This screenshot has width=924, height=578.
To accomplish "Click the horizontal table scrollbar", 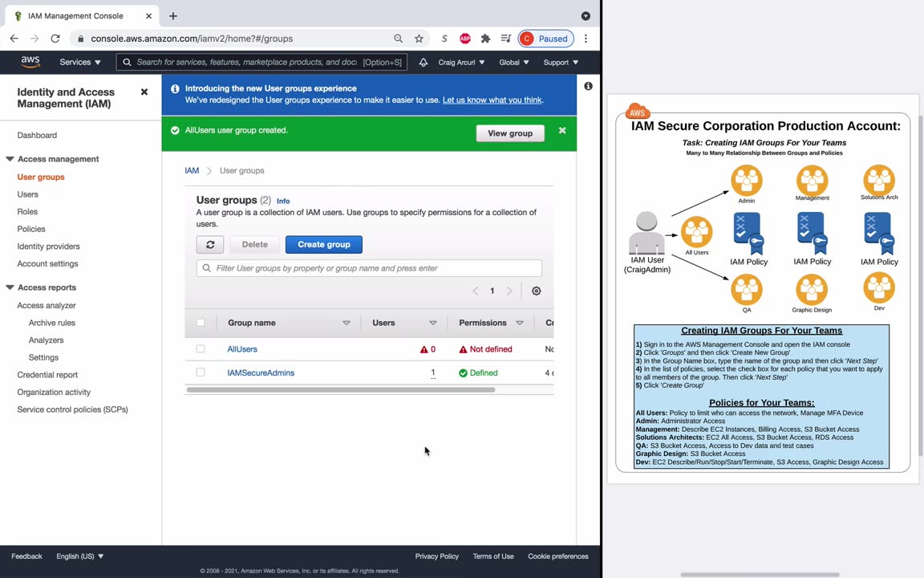I will tap(341, 389).
